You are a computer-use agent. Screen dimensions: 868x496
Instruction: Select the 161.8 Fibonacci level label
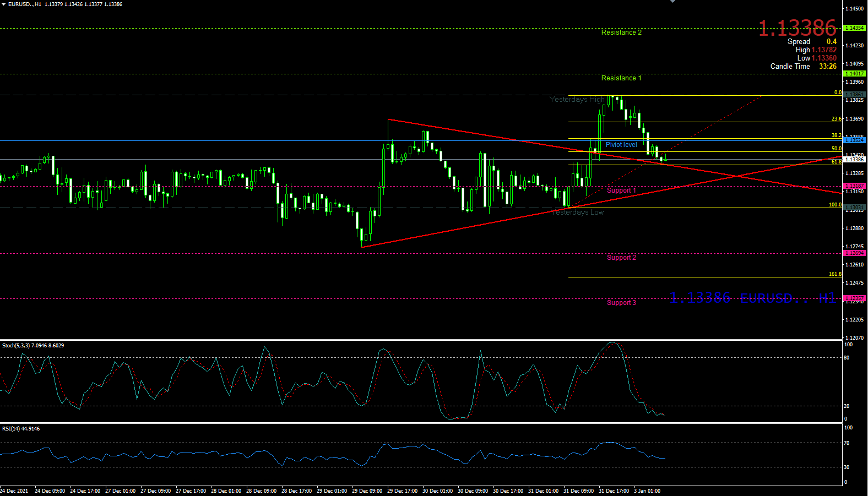click(835, 274)
